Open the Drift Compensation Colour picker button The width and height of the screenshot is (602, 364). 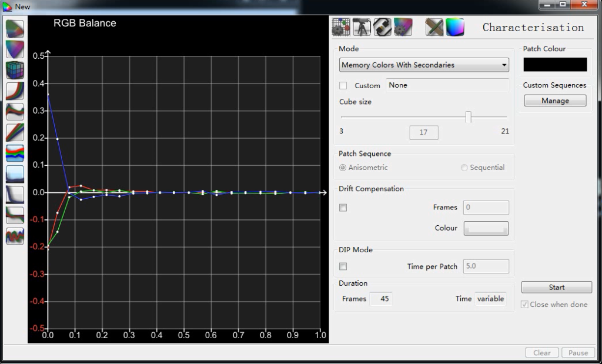[486, 228]
